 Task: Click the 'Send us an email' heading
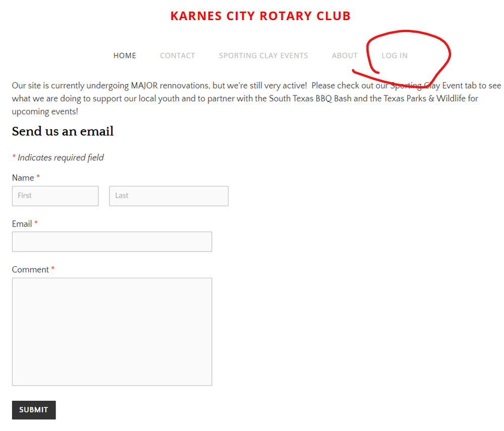click(x=63, y=131)
